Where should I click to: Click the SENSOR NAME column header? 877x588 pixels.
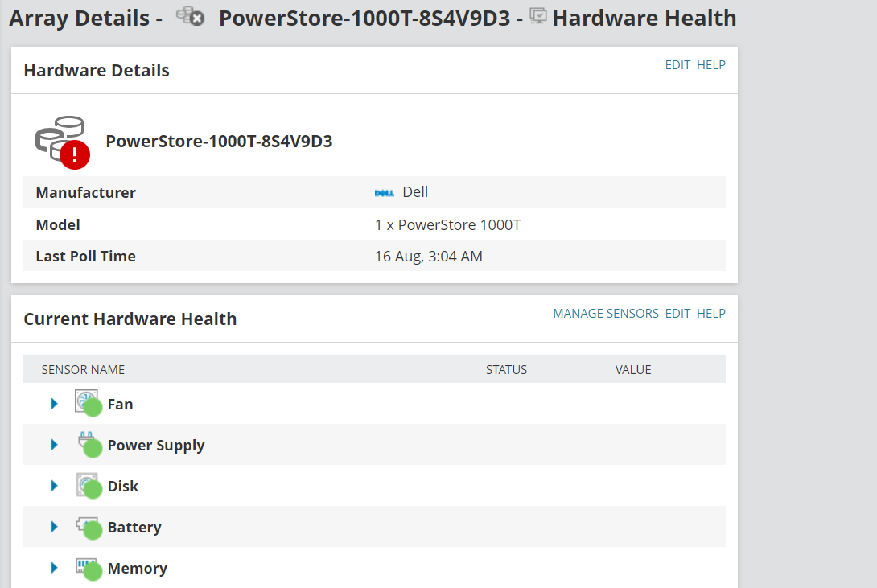(x=83, y=369)
